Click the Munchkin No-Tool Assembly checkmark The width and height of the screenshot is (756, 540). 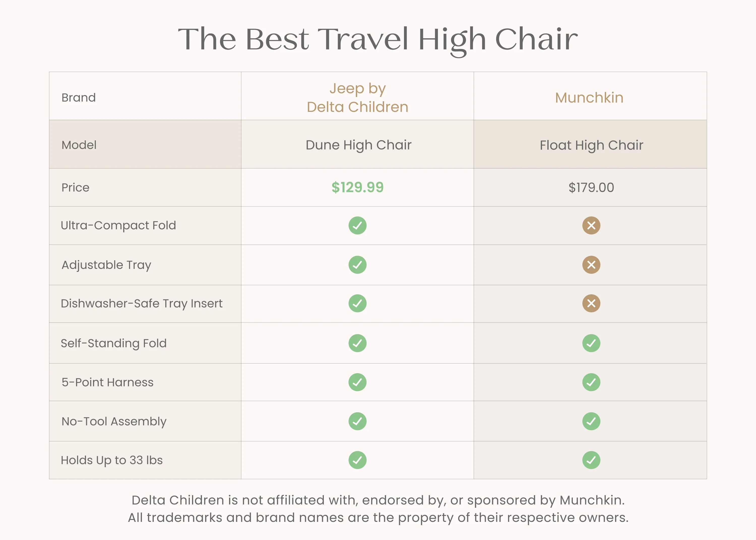click(591, 421)
